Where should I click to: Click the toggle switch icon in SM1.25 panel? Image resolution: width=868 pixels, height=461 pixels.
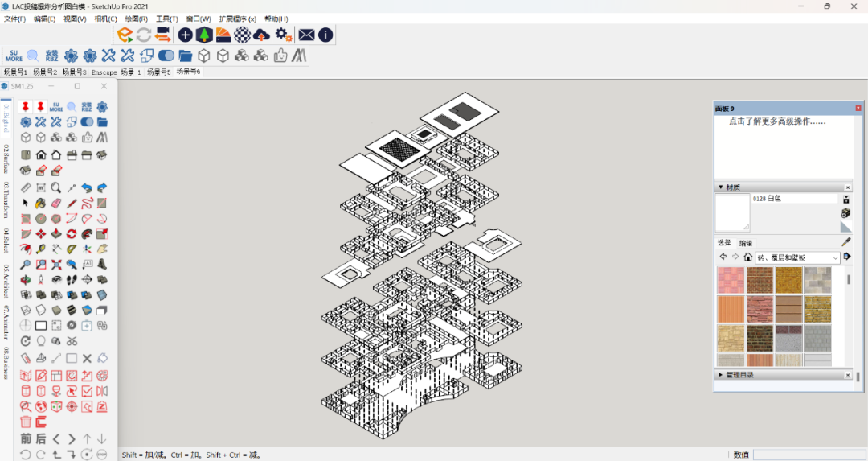click(87, 122)
